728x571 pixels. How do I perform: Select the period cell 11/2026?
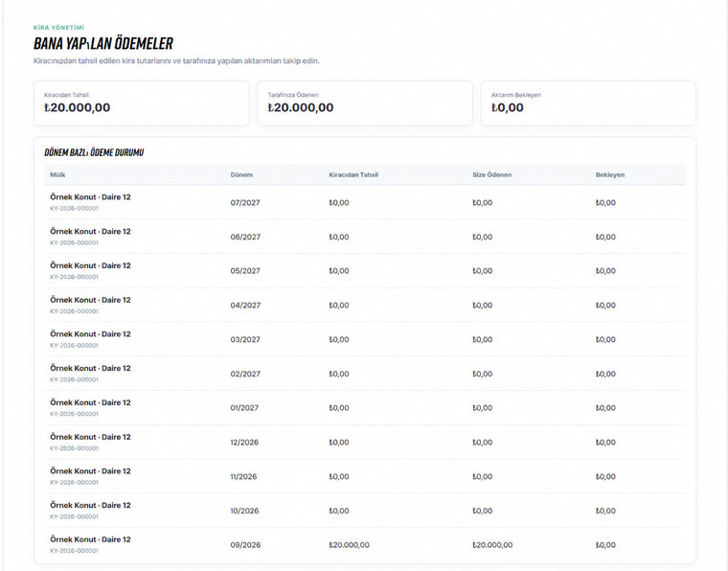tap(243, 477)
